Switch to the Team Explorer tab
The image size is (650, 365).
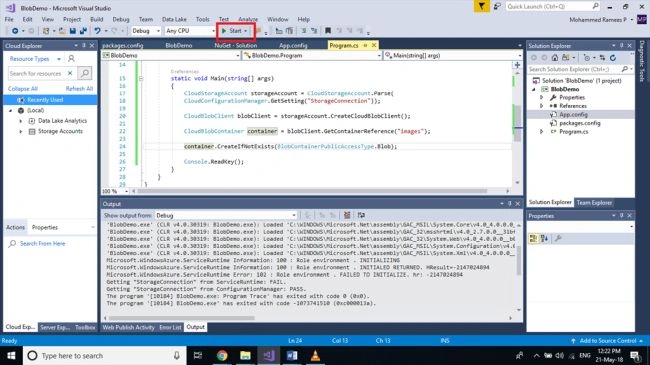coord(594,202)
